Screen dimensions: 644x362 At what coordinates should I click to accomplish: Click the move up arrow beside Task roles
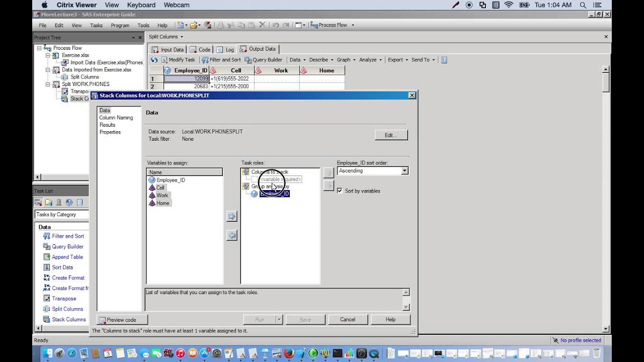tap(328, 172)
